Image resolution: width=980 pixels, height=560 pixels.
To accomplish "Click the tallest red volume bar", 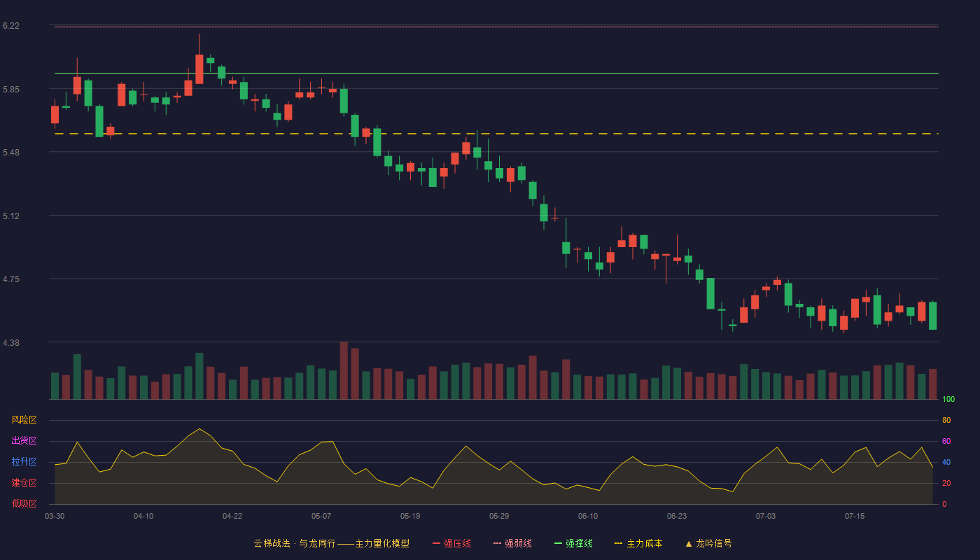I will [x=344, y=370].
